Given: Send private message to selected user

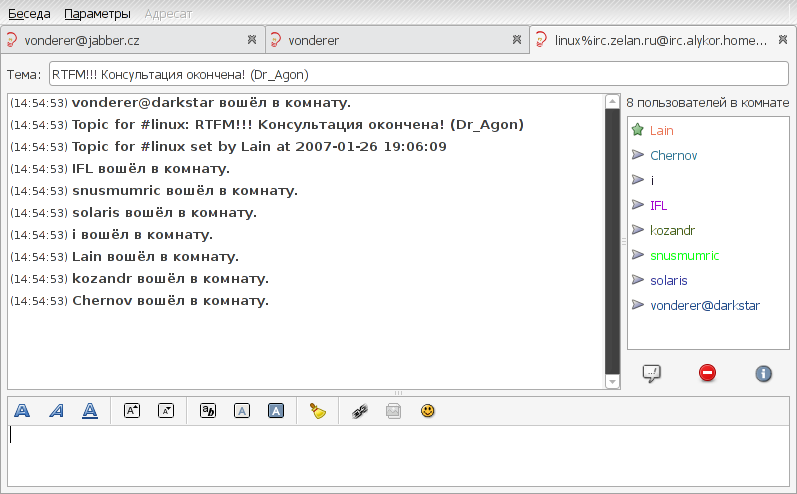Looking at the screenshot, I should click(651, 373).
